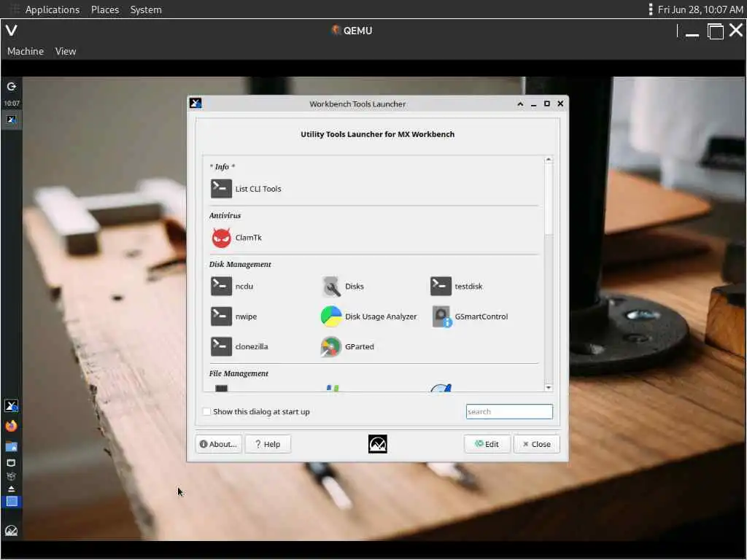Launch List CLI Tools terminal icon

tap(221, 189)
